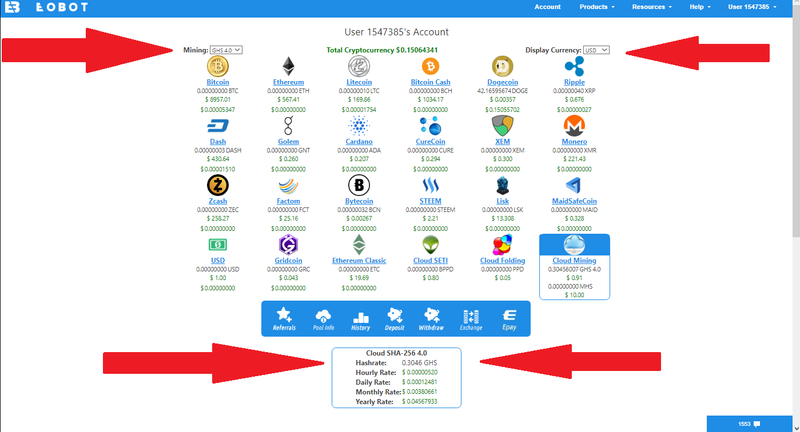
Task: Expand the Products menu
Action: tap(596, 7)
